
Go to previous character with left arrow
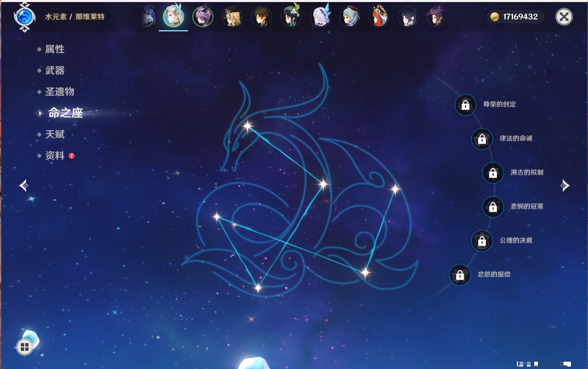click(x=24, y=186)
